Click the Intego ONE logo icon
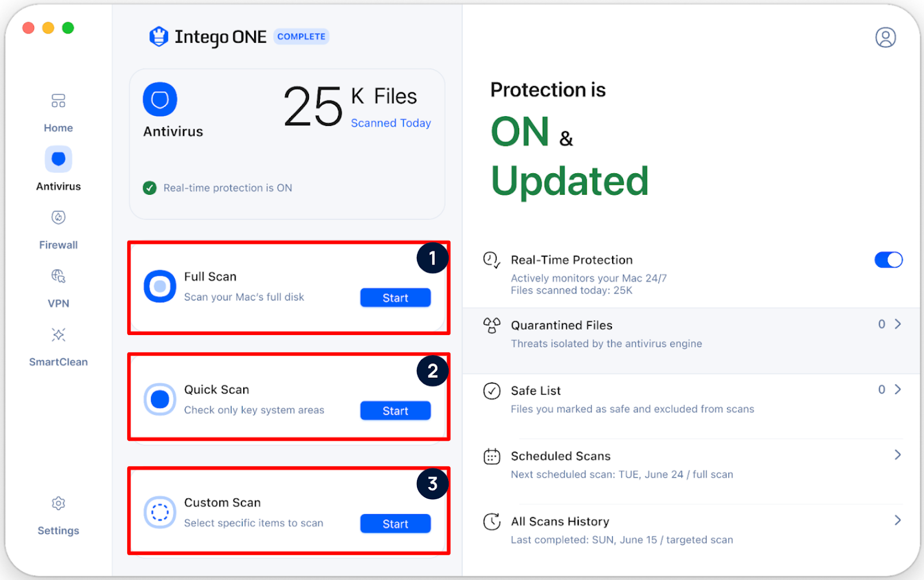Viewport: 924px width, 580px height. 159,36
